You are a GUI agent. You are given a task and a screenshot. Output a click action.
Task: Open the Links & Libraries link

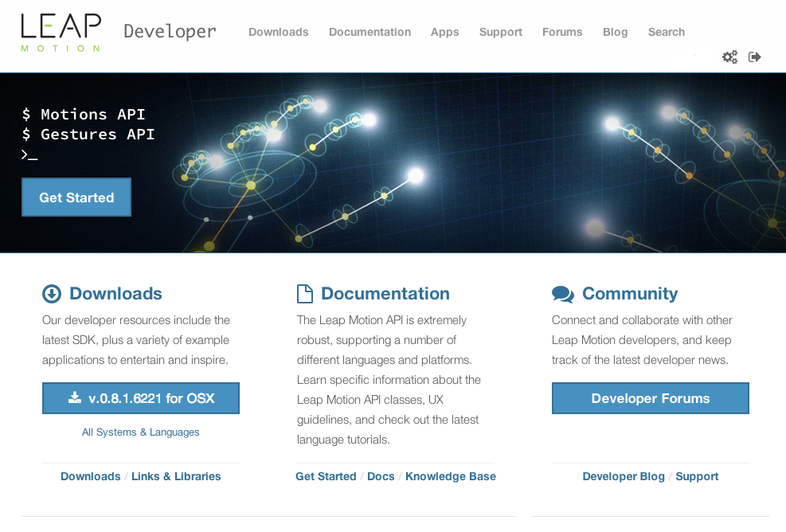tap(176, 476)
